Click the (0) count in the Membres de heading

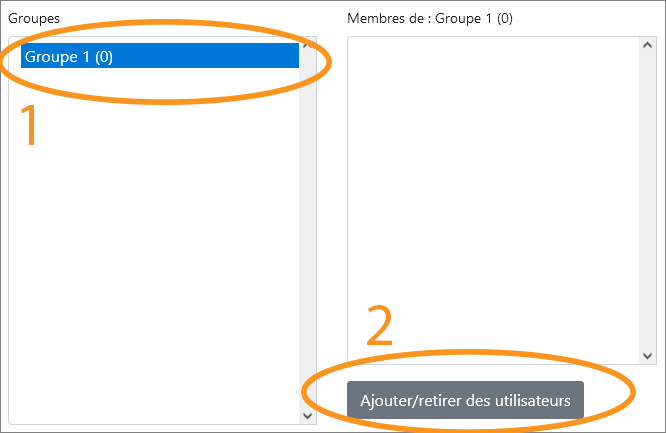pyautogui.click(x=505, y=19)
